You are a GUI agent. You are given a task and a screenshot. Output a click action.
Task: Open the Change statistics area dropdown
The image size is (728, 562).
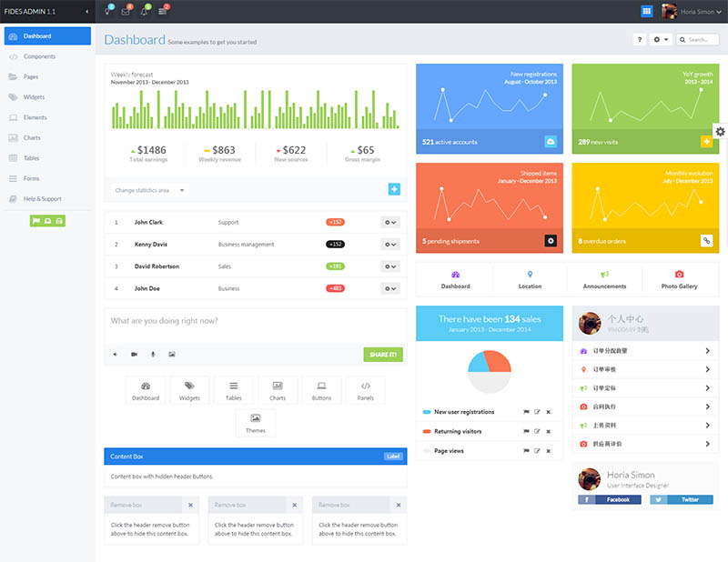(x=150, y=190)
